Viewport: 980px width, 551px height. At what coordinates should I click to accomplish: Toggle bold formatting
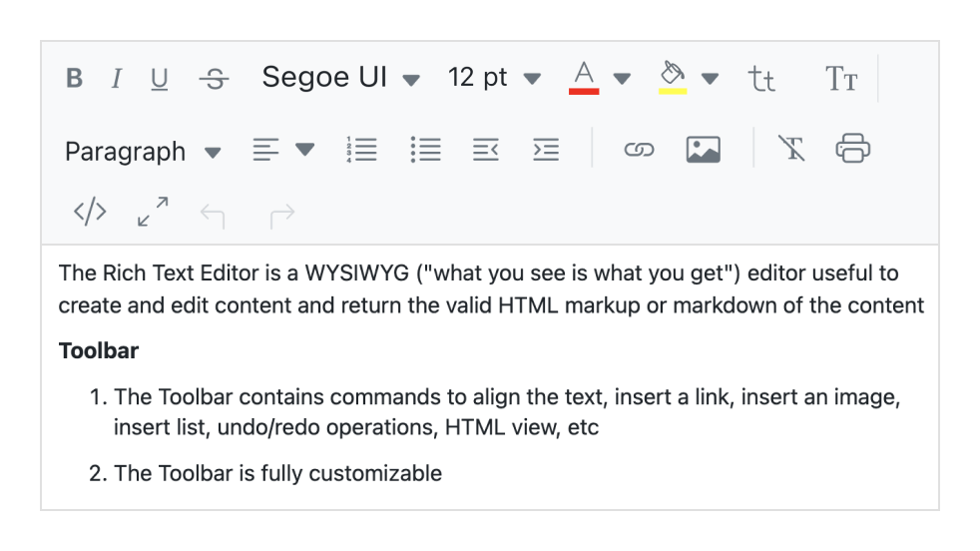[x=74, y=79]
